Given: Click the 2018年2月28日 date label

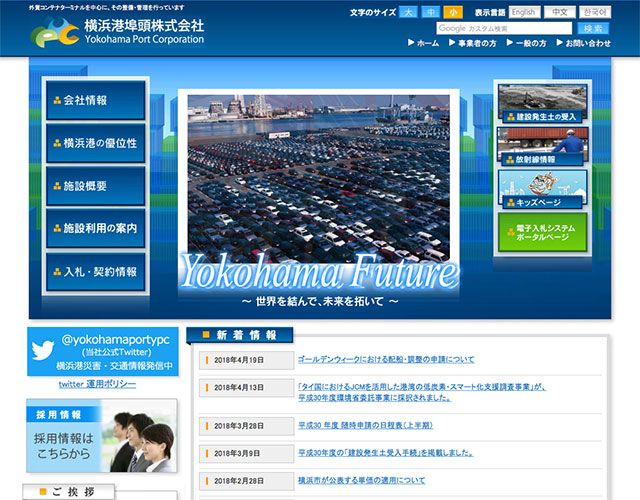Looking at the screenshot, I should [x=247, y=481].
